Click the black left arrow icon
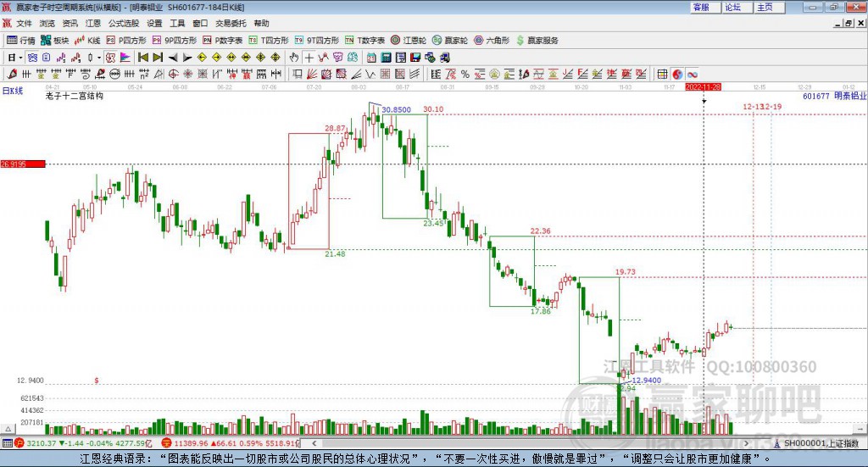The width and height of the screenshot is (868, 467). pos(173,58)
